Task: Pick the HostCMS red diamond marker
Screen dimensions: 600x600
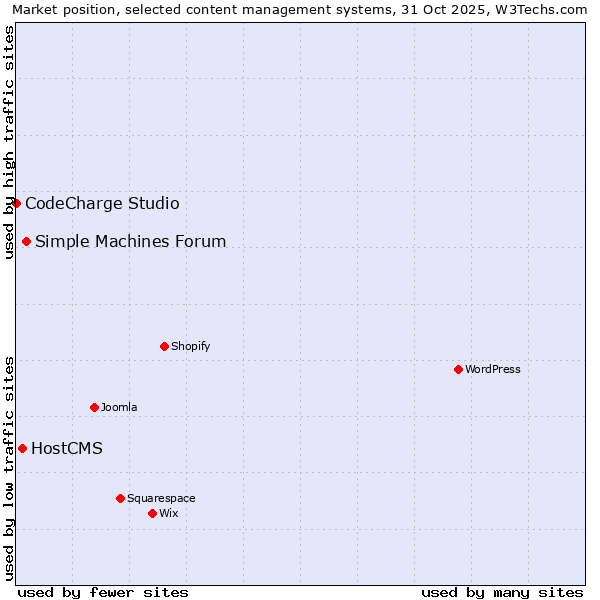Action: point(22,448)
